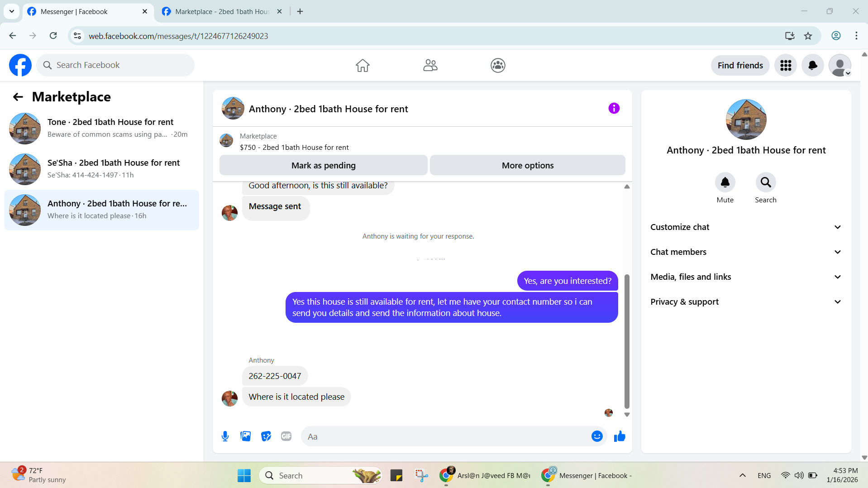Viewport: 868px width, 488px height.
Task: Install app icon in address bar
Action: coord(790,36)
